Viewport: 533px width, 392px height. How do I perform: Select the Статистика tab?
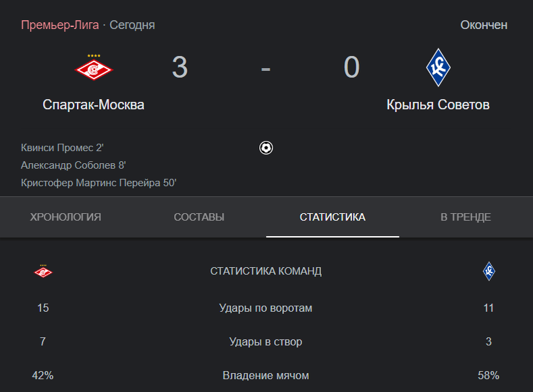[x=333, y=217]
